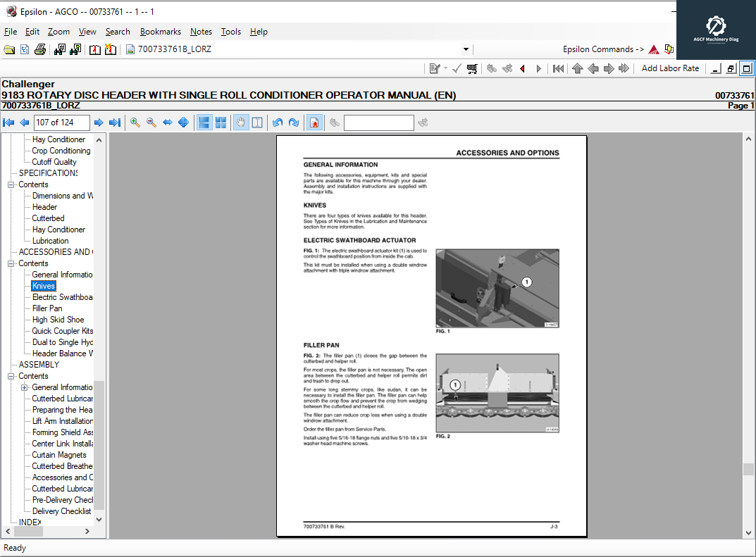The height and width of the screenshot is (557, 756).
Task: Open the Bookmarks menu
Action: 160,32
